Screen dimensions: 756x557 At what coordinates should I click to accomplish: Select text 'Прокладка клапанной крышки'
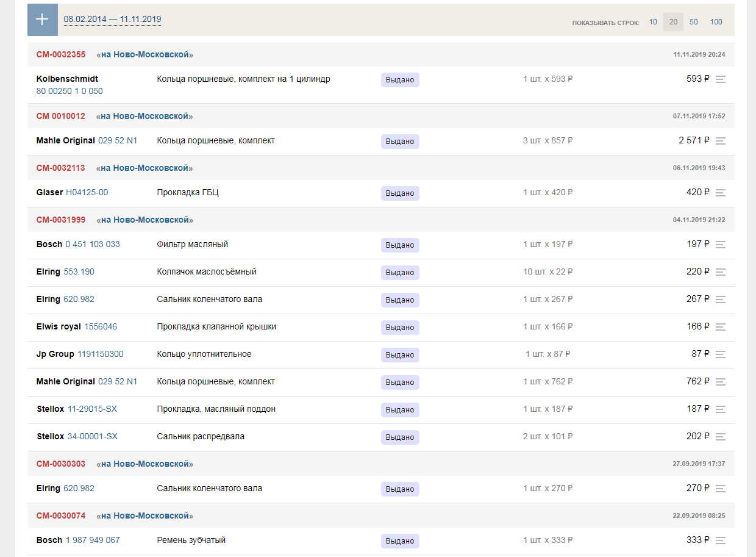pos(216,326)
